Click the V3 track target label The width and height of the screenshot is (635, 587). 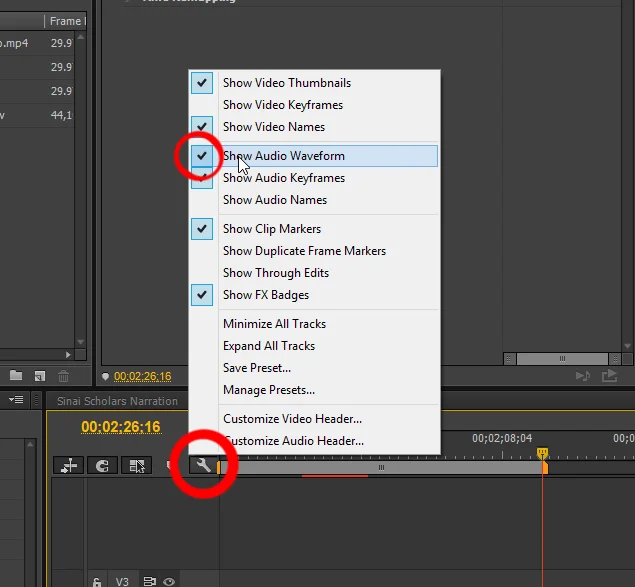[x=122, y=581]
